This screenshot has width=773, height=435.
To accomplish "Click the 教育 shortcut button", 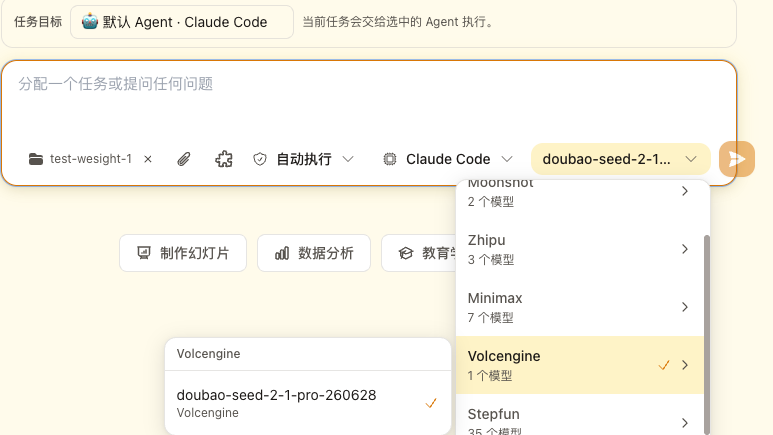I will [419, 253].
